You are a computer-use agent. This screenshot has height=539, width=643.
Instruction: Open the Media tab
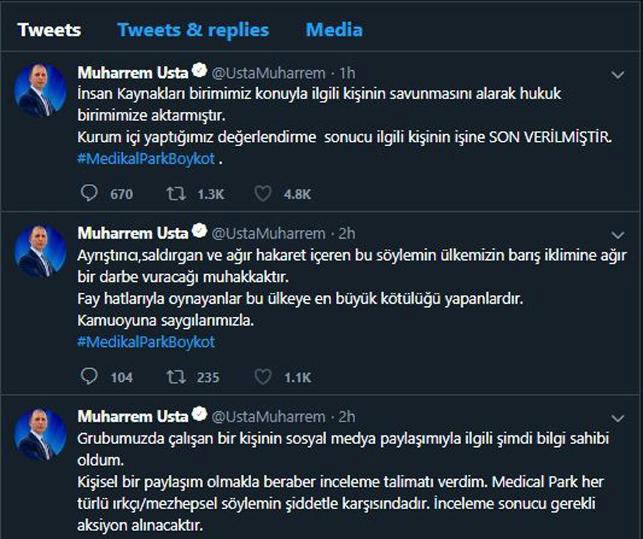[x=334, y=29]
